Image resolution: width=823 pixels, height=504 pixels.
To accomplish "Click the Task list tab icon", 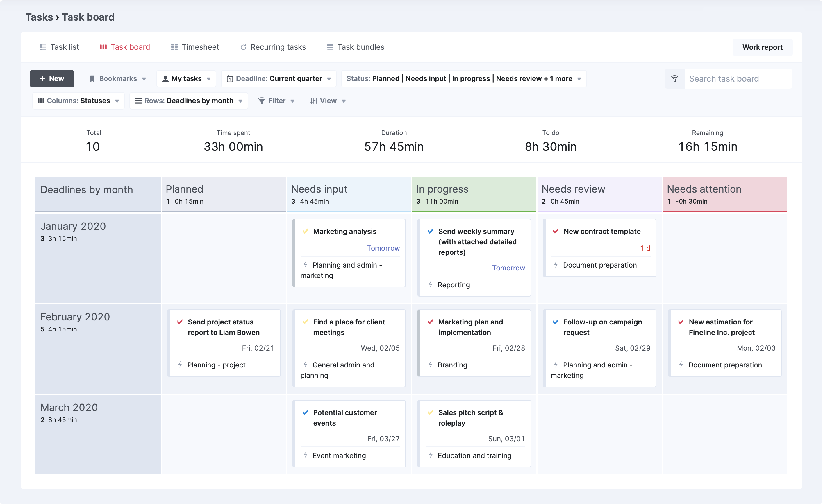I will coord(43,47).
